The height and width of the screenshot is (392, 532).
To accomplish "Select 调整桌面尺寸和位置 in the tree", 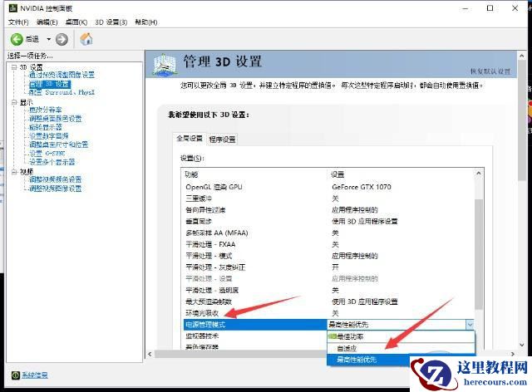I will coord(58,145).
